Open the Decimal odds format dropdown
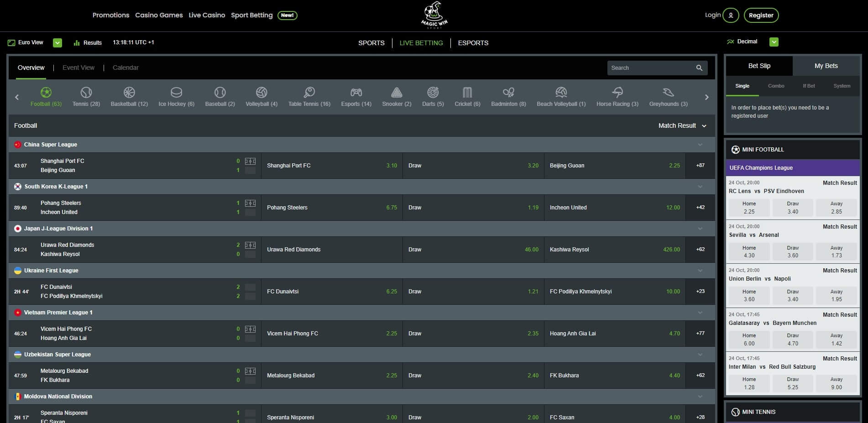This screenshot has height=423, width=868. tap(774, 42)
